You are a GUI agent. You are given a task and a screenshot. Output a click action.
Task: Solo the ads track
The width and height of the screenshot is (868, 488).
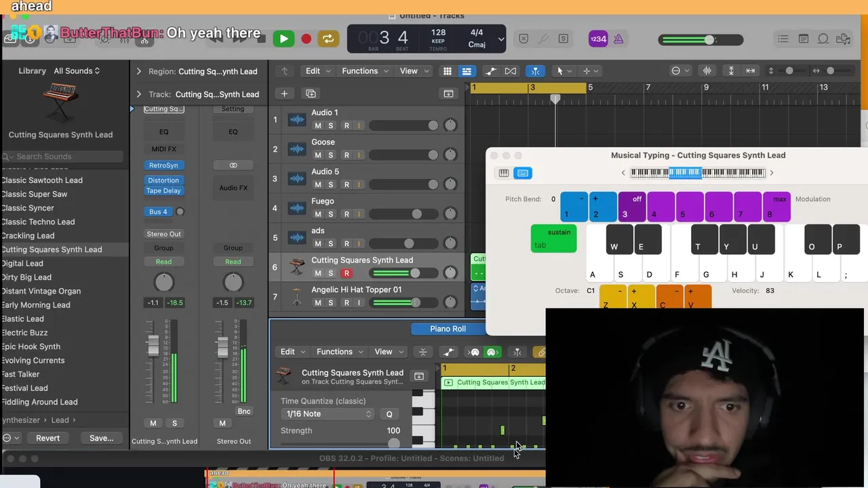coord(330,244)
